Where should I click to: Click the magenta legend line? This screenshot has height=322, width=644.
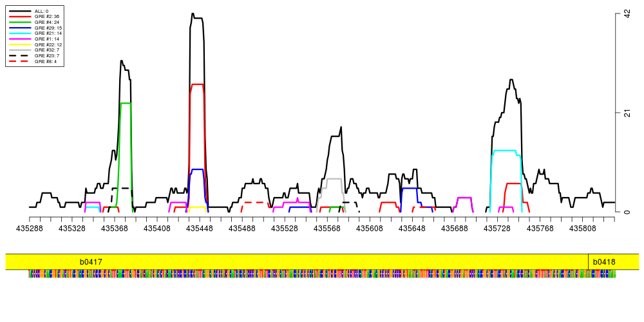tap(20, 39)
